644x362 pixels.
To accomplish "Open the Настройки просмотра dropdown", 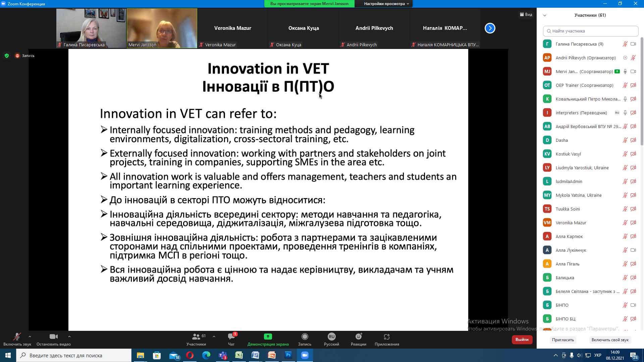I will coord(386,4).
